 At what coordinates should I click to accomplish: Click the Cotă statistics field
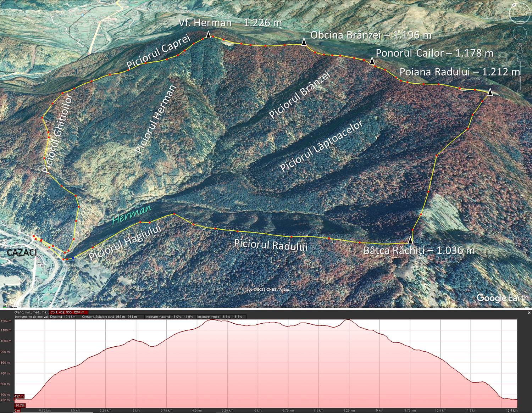tap(69, 312)
